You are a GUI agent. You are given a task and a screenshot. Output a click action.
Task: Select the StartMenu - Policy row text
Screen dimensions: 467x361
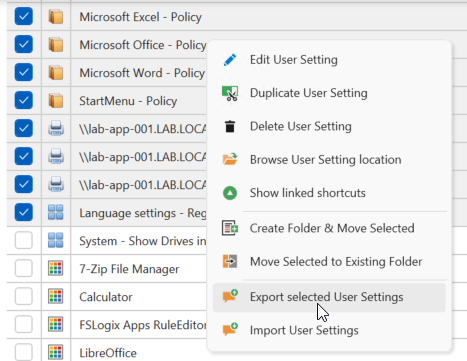point(128,101)
